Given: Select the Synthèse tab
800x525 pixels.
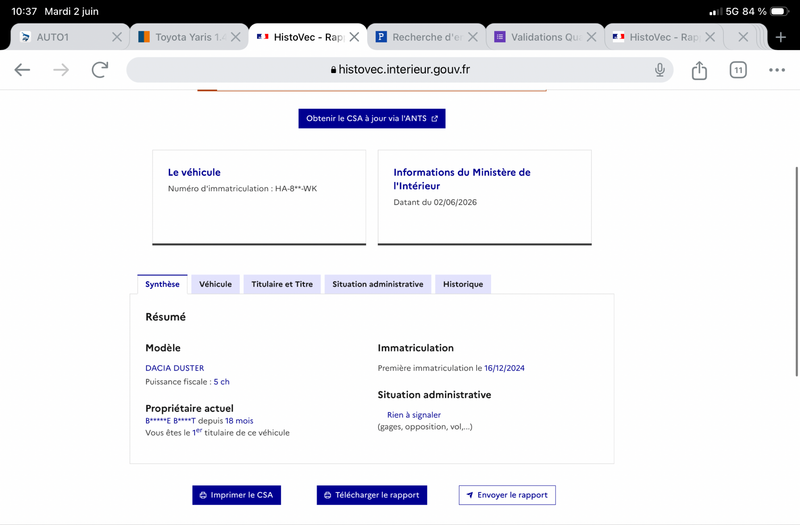Looking at the screenshot, I should click(162, 284).
